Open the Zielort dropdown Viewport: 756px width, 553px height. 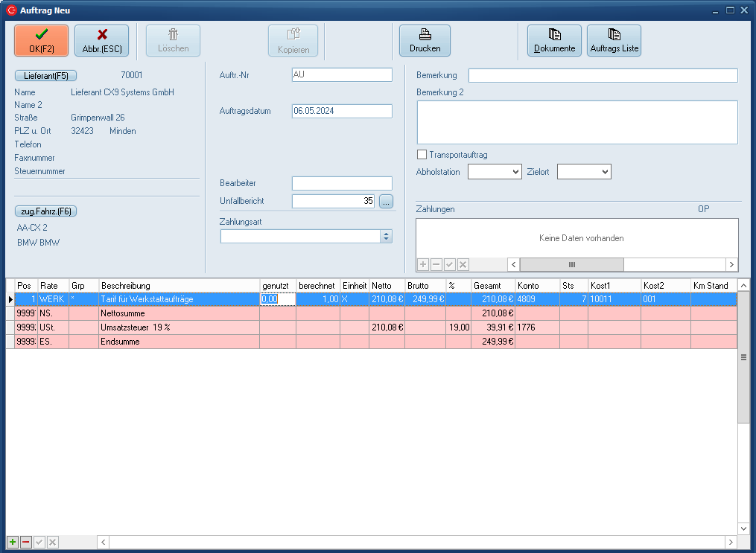pos(605,172)
